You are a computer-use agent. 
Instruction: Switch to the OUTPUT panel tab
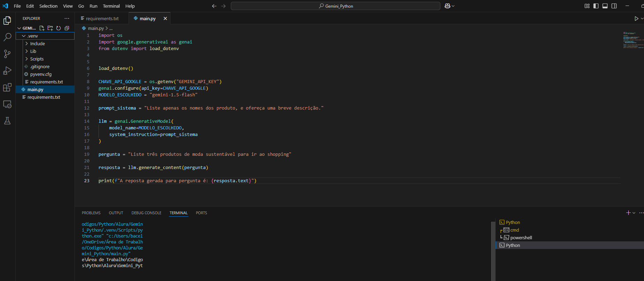click(116, 213)
